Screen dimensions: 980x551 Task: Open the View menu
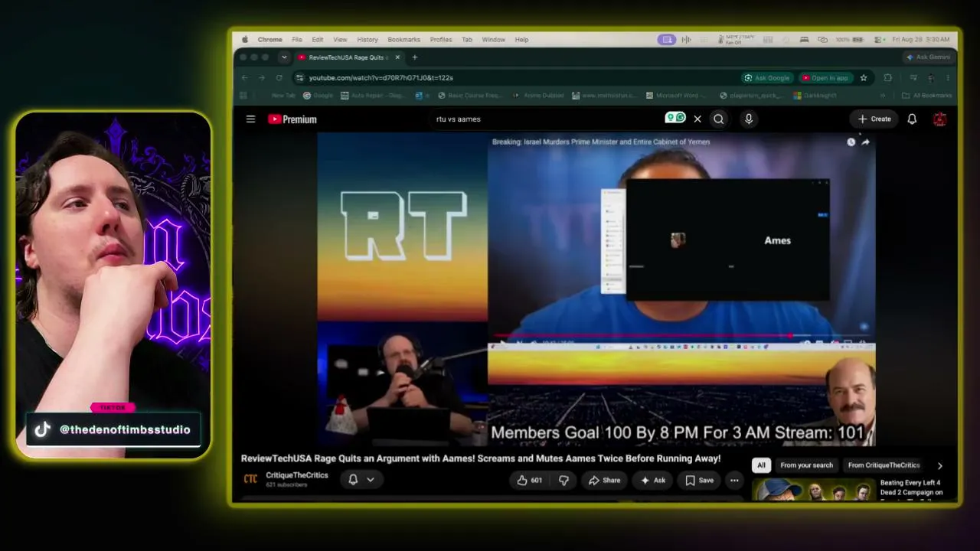pyautogui.click(x=340, y=40)
